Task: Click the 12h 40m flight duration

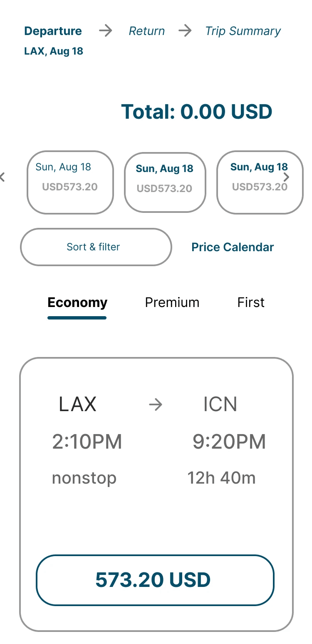Action: pyautogui.click(x=221, y=478)
